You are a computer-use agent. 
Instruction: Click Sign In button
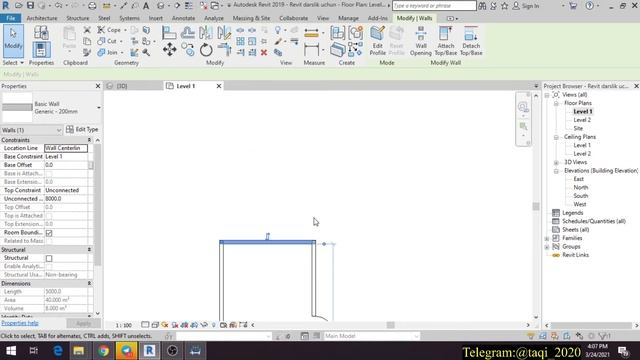(x=526, y=6)
